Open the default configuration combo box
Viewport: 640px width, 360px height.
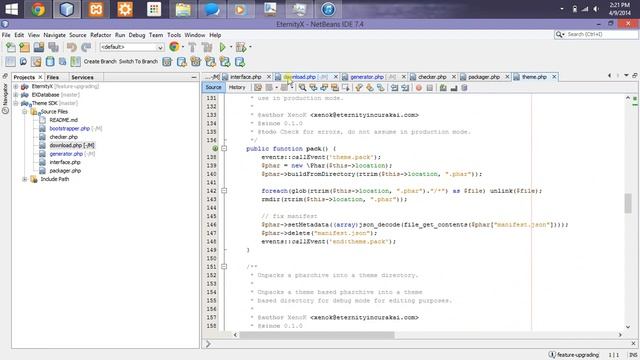click(x=131, y=47)
